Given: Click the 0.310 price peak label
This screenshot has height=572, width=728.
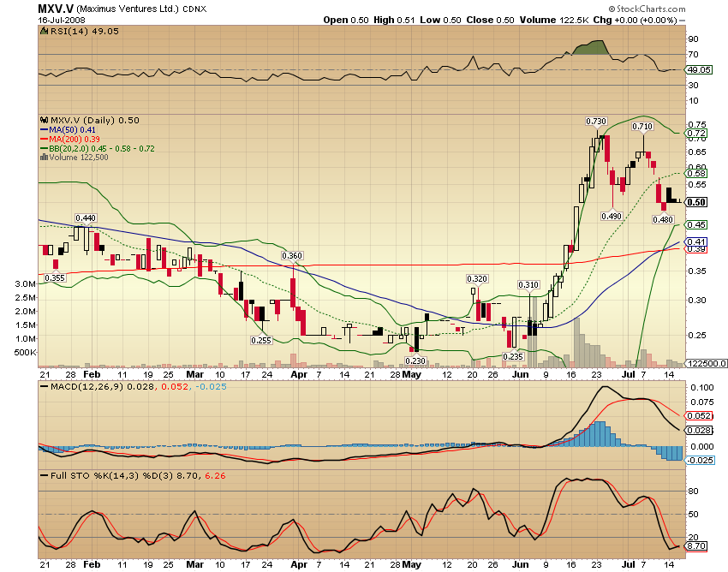Looking at the screenshot, I should [528, 284].
